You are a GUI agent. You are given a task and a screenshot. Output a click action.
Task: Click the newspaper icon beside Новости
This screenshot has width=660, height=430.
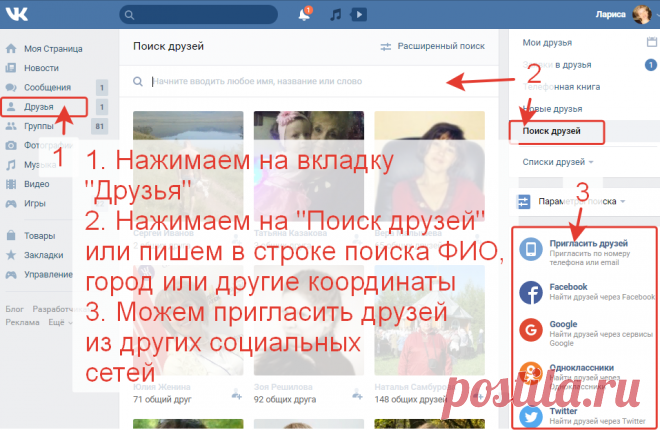pyautogui.click(x=11, y=68)
